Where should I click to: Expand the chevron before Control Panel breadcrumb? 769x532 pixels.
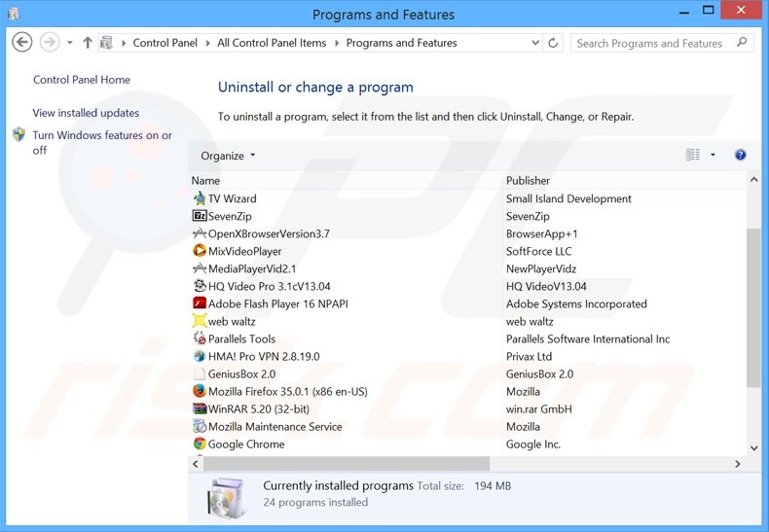(x=123, y=43)
